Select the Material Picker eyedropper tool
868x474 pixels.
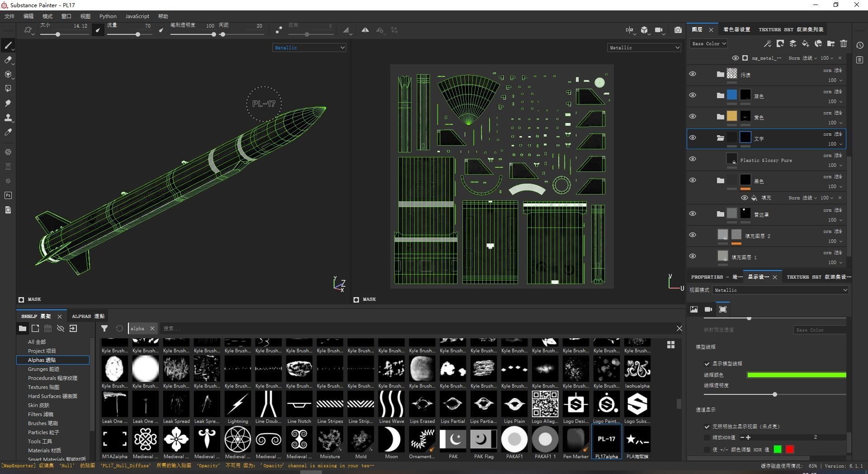[x=8, y=132]
